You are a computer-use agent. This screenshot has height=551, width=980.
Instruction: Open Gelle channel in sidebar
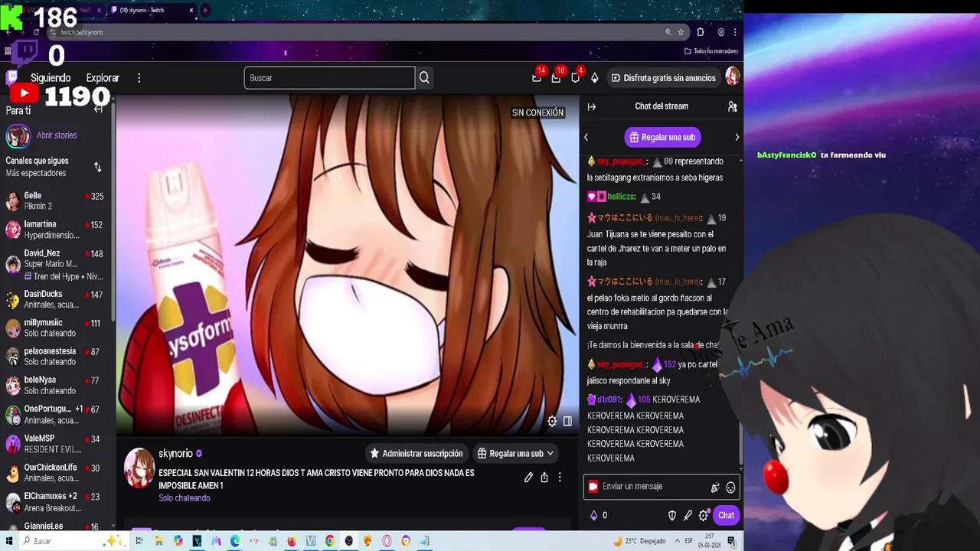point(55,201)
